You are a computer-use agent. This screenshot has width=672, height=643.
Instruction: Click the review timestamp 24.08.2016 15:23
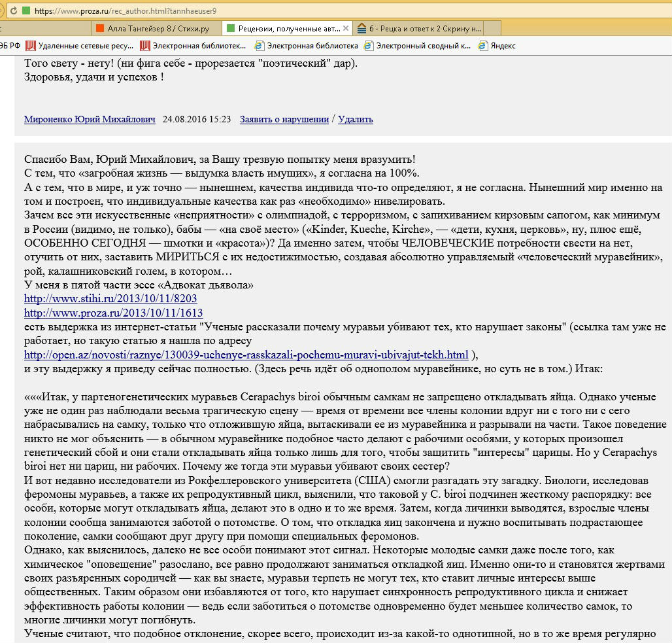[197, 119]
